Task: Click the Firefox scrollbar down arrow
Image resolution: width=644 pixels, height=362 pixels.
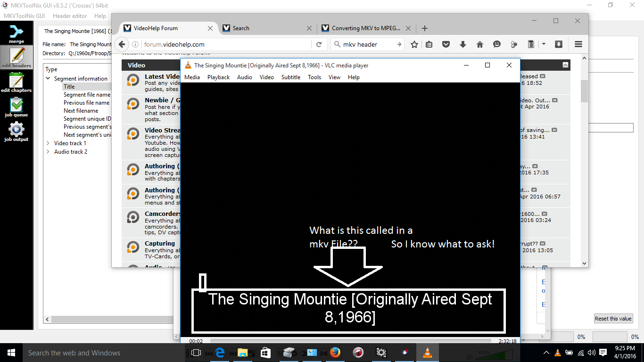Action: point(585,263)
